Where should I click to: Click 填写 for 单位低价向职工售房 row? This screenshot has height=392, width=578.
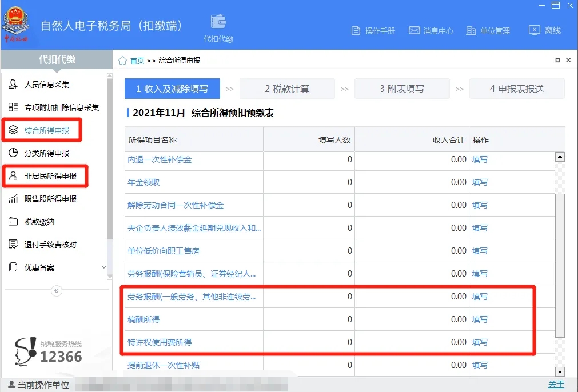(480, 251)
